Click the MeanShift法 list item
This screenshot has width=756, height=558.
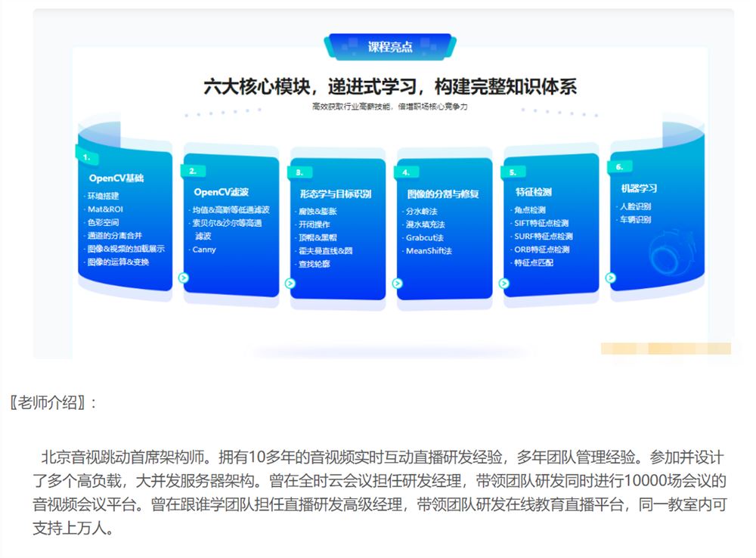[x=429, y=251]
